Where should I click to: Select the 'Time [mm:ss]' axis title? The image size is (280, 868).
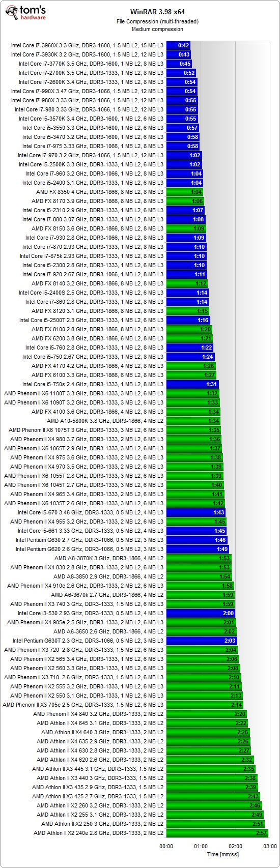(x=222, y=854)
